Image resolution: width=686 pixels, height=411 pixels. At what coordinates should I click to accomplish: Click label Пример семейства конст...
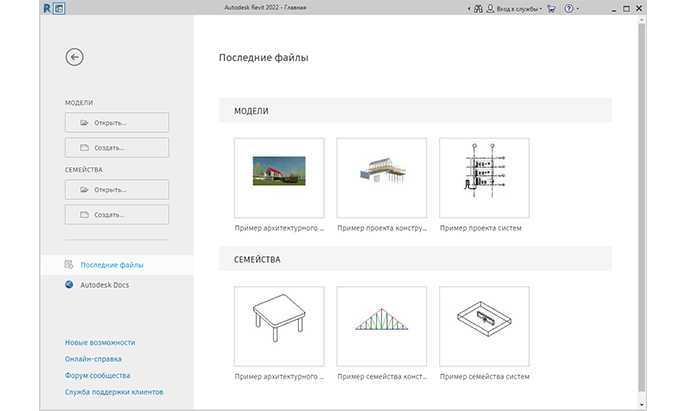click(382, 376)
